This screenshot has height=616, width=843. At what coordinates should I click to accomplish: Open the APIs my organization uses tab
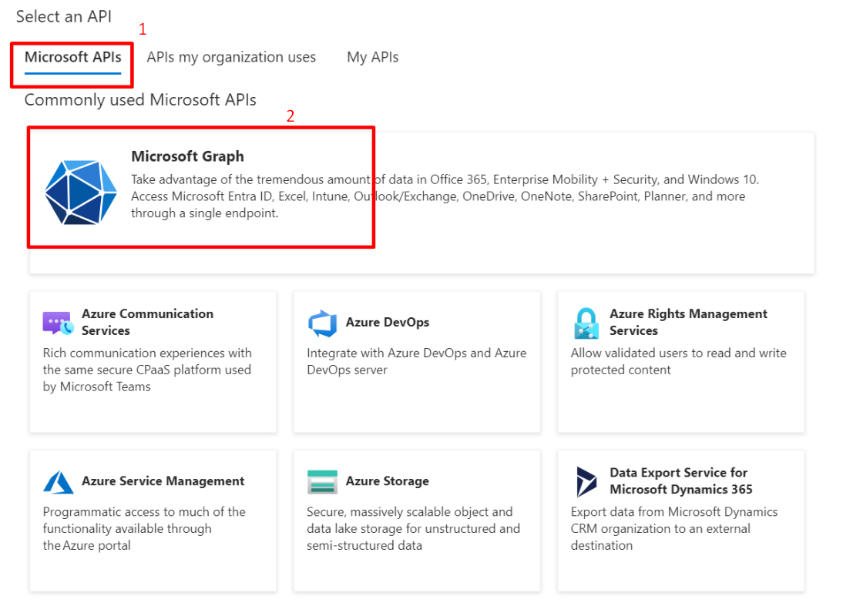[x=231, y=57]
